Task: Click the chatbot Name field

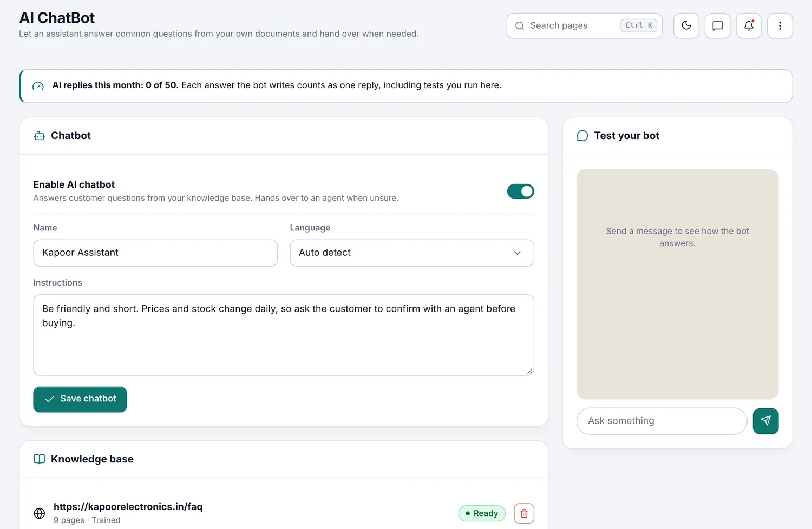Action: pos(155,253)
